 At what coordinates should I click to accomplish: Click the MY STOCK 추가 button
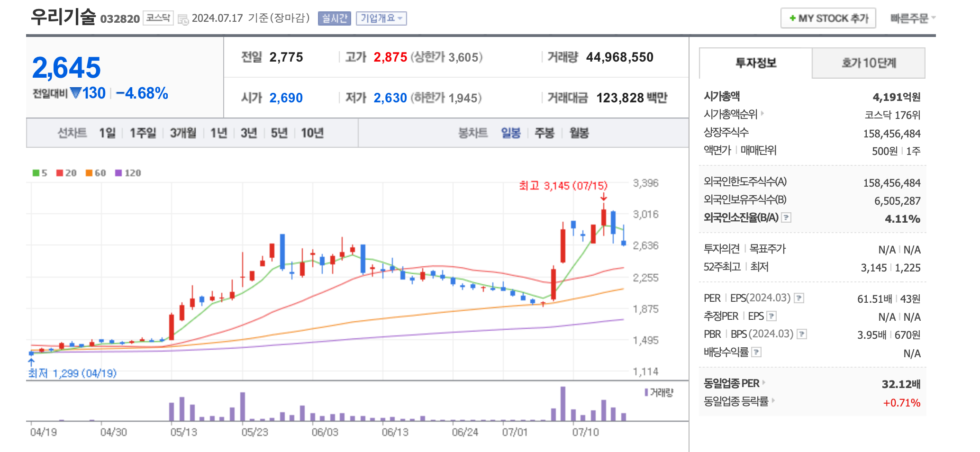[827, 18]
